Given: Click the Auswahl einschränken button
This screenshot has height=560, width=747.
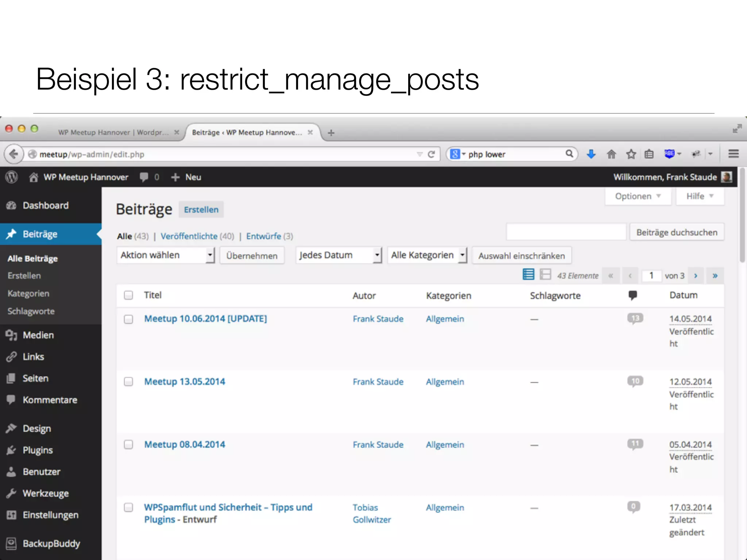Looking at the screenshot, I should [x=522, y=256].
